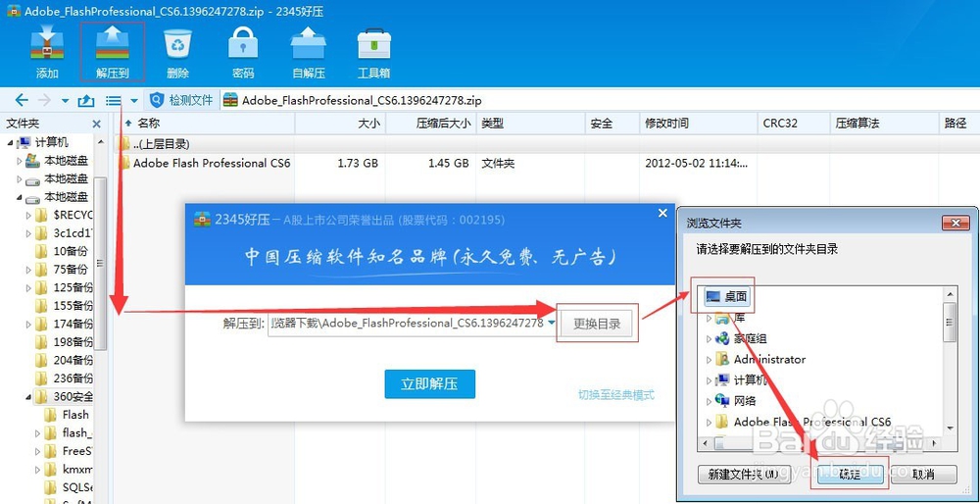Screen dimensions: 980x504
Task: Select 桌面 in browse folder dialog
Action: pyautogui.click(x=725, y=297)
